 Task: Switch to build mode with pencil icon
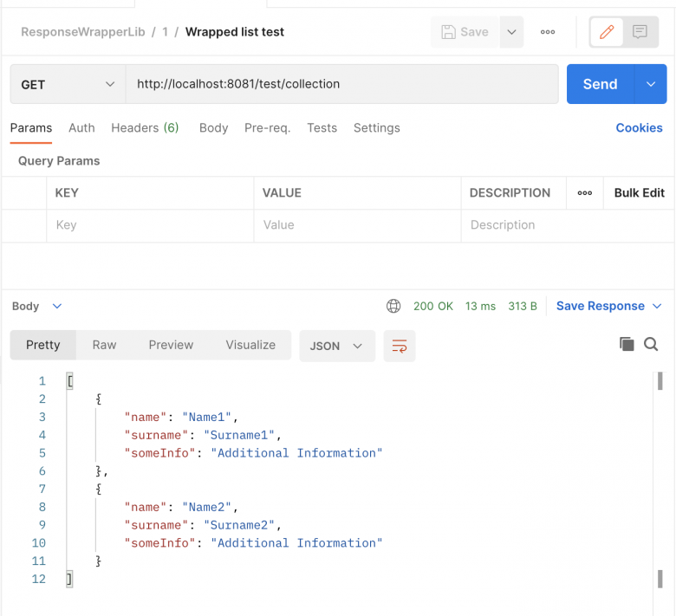pos(607,32)
